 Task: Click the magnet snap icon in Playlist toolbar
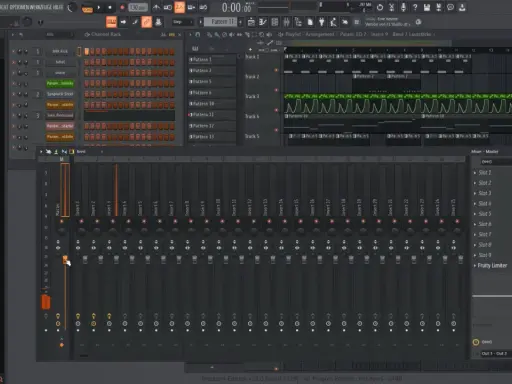pos(198,34)
